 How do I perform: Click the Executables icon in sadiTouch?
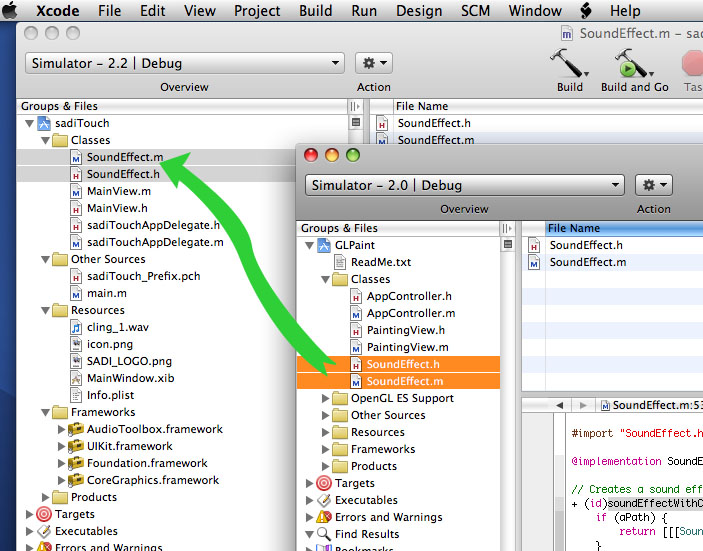[x=44, y=531]
